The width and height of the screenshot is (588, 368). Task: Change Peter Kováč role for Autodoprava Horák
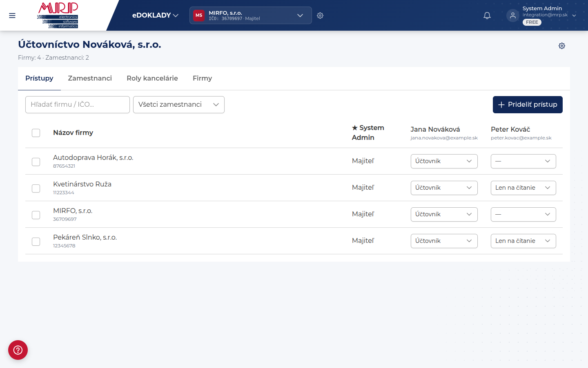pos(523,161)
